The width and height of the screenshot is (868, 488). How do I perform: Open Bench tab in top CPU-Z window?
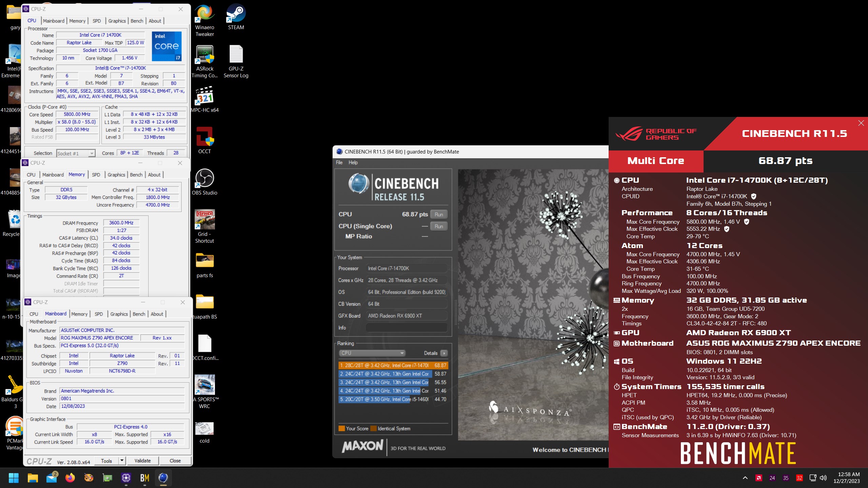[137, 21]
